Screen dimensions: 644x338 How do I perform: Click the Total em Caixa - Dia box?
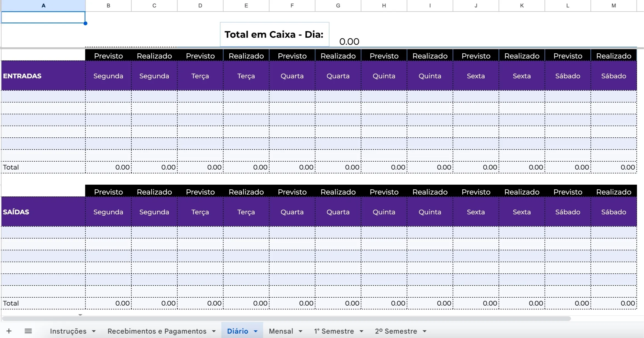pyautogui.click(x=274, y=34)
